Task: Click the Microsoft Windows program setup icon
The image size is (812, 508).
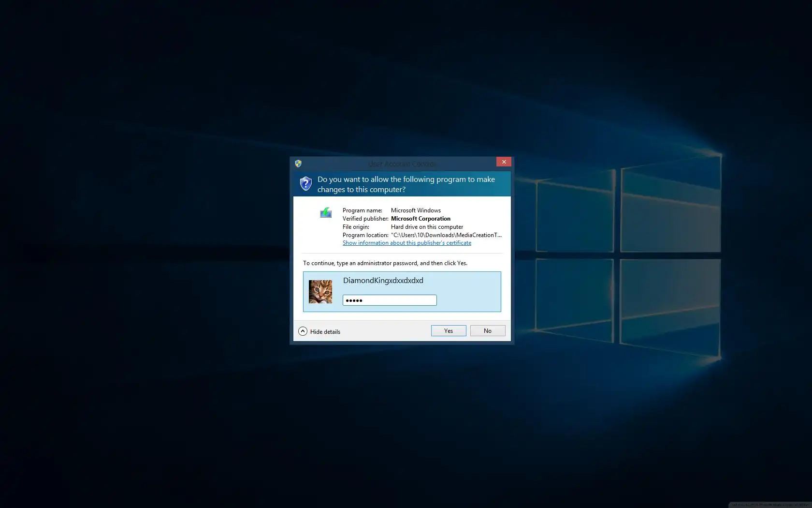Action: 326,212
